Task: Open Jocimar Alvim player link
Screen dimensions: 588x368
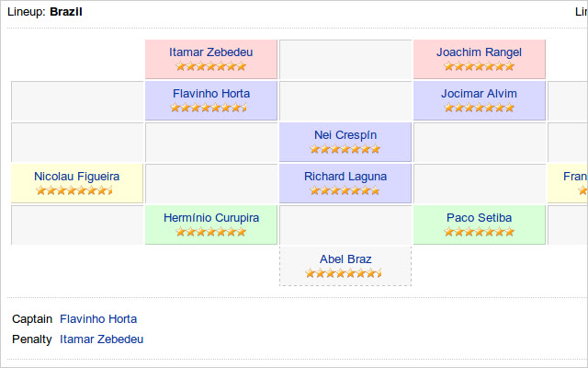Action: click(x=479, y=94)
